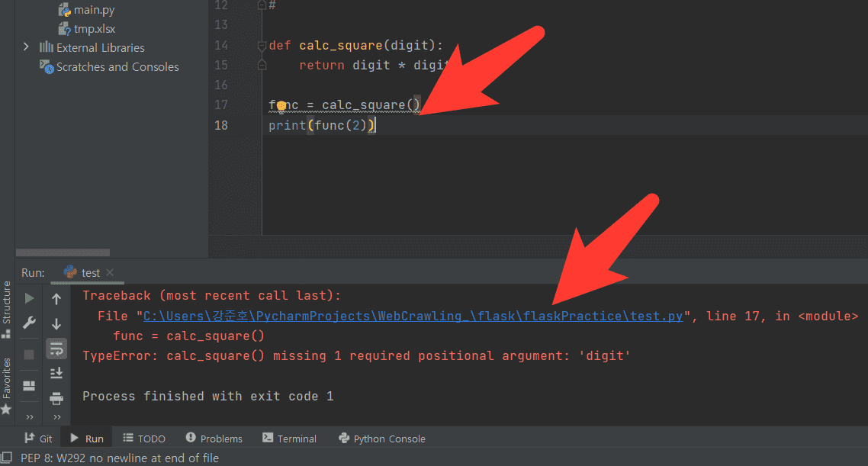The height and width of the screenshot is (466, 868).
Task: Click the tool windows quick access icon
Action: pyautogui.click(x=7, y=458)
